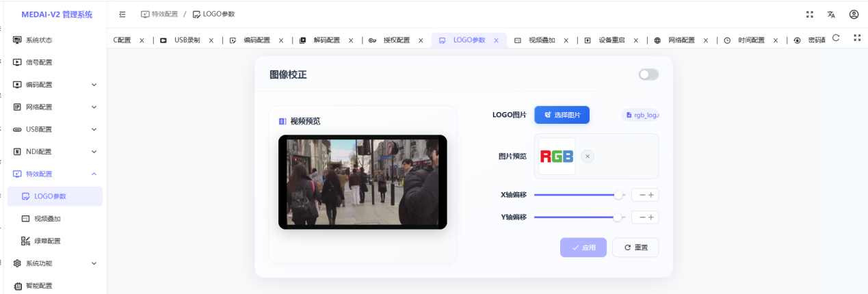
Task: Switch to the 时间配置 tab
Action: click(x=751, y=40)
